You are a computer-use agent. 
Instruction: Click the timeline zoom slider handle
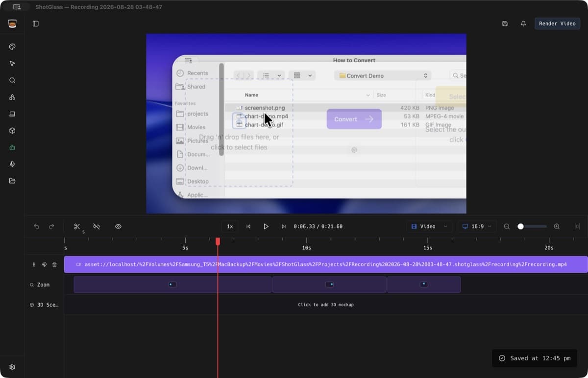point(520,227)
